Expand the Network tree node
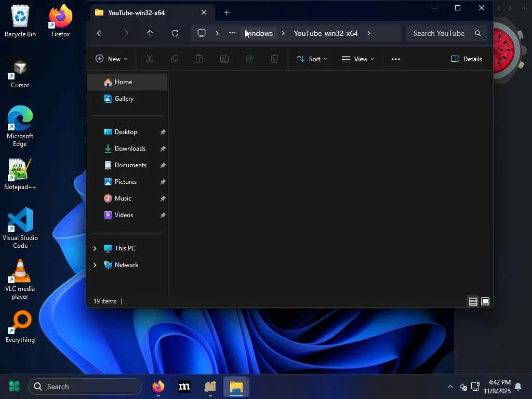This screenshot has width=532, height=399. pyautogui.click(x=95, y=265)
